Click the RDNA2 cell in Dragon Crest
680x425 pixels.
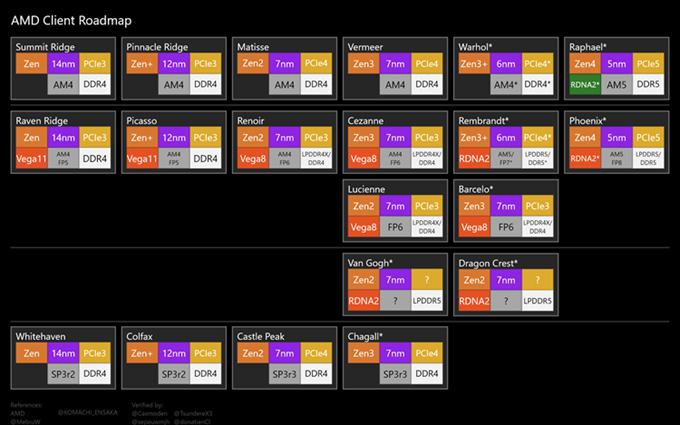coord(474,301)
